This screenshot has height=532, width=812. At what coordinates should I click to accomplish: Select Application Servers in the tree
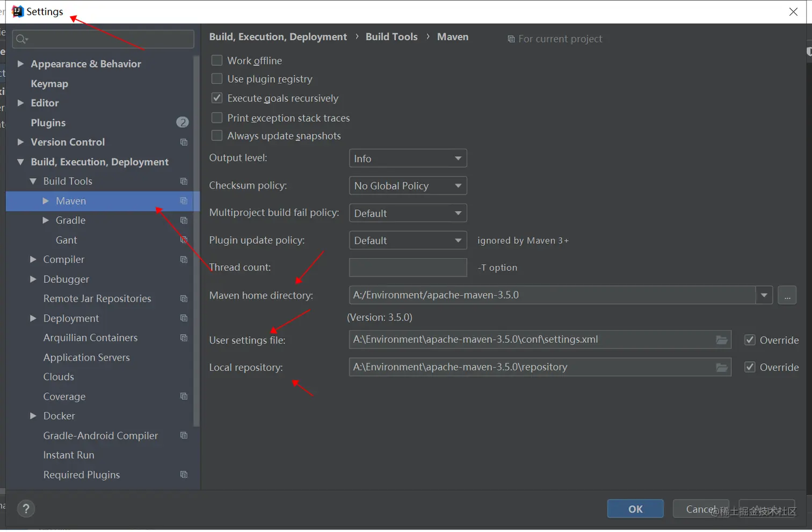pyautogui.click(x=86, y=358)
